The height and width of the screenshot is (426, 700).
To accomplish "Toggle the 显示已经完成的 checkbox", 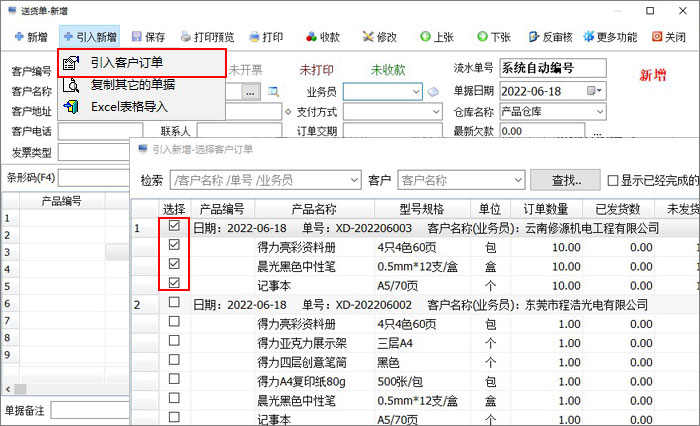I will pos(613,180).
